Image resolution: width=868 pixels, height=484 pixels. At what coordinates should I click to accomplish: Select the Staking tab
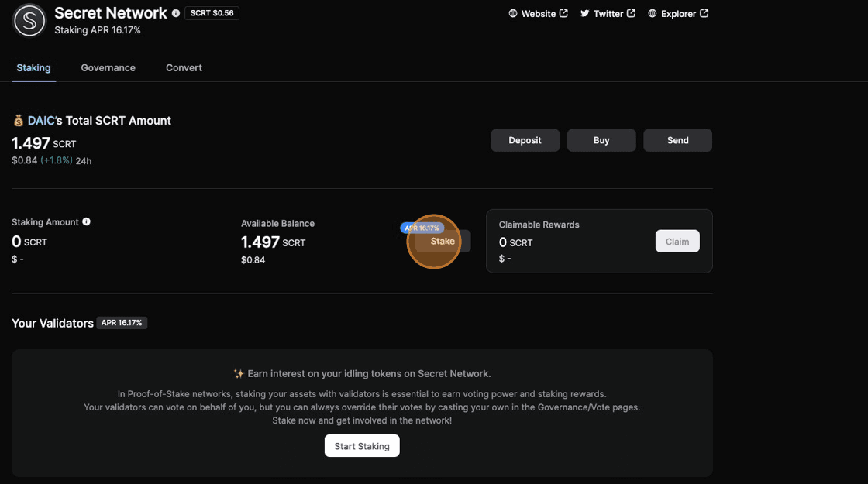pyautogui.click(x=33, y=68)
